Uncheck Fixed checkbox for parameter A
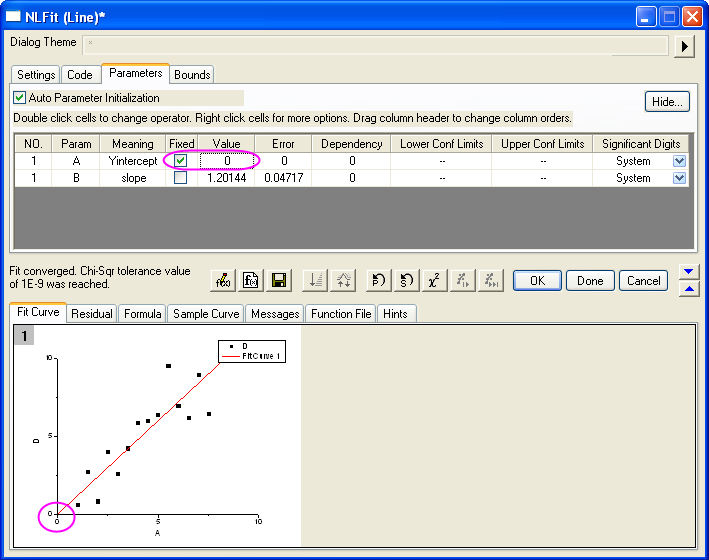 (180, 160)
